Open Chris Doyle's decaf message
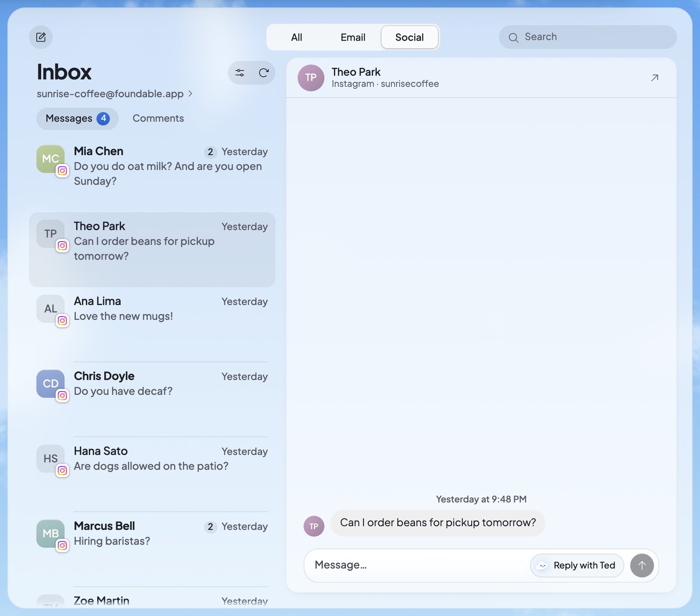700x616 pixels. coord(152,399)
